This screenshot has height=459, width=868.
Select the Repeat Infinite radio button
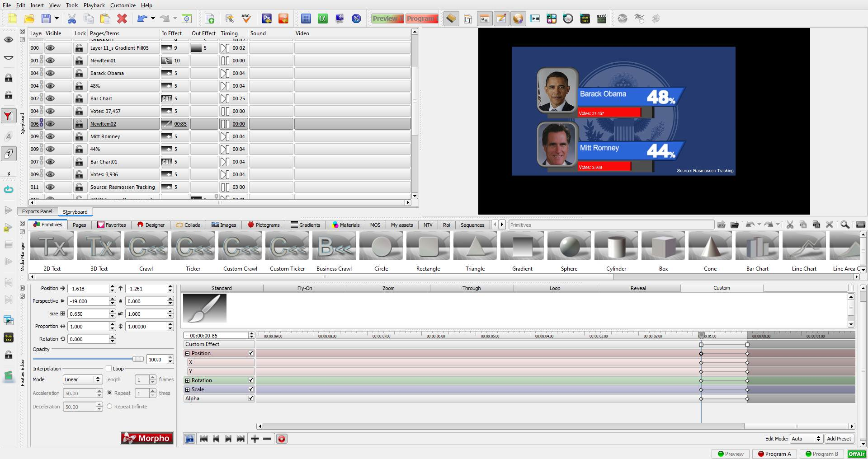point(109,407)
